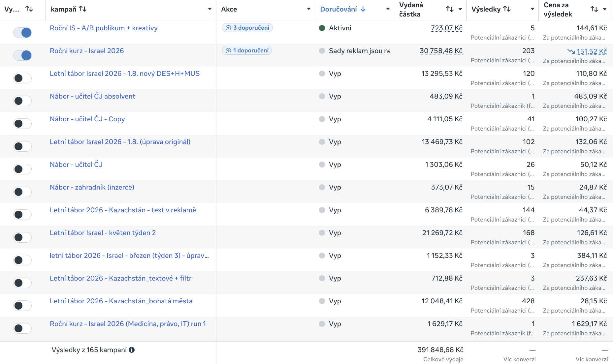The image size is (613, 364).
Task: Sort campaigns by kampaň name arrows
Action: (x=82, y=9)
